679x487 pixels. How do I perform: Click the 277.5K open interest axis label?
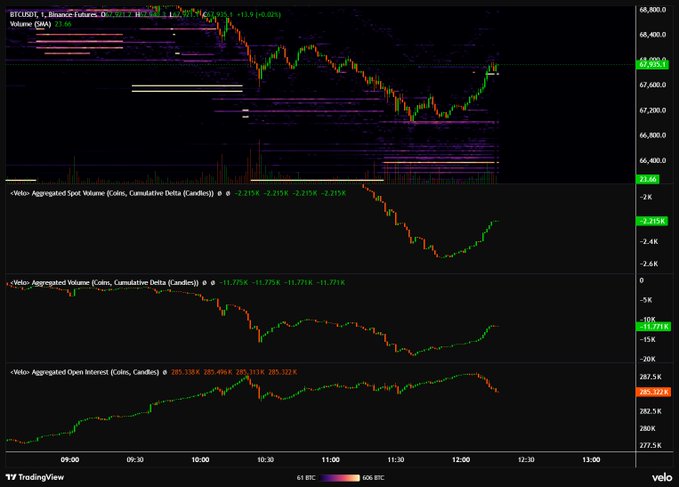650,445
